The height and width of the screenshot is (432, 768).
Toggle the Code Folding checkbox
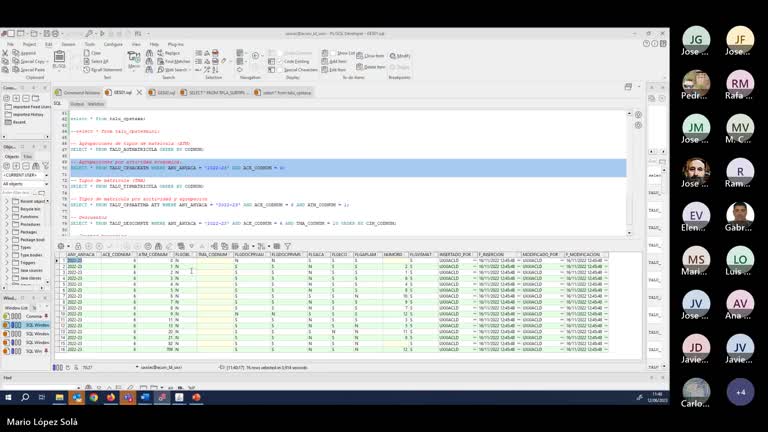point(281,61)
